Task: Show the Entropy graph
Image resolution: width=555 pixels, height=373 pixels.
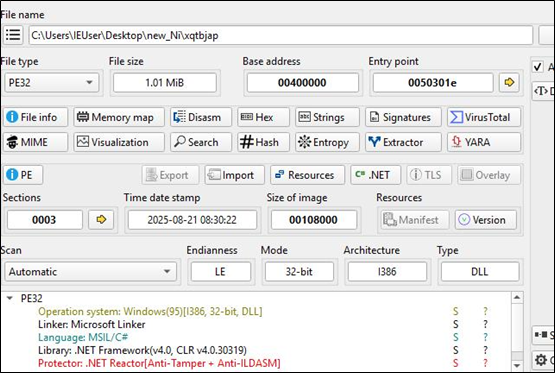Action: [327, 142]
